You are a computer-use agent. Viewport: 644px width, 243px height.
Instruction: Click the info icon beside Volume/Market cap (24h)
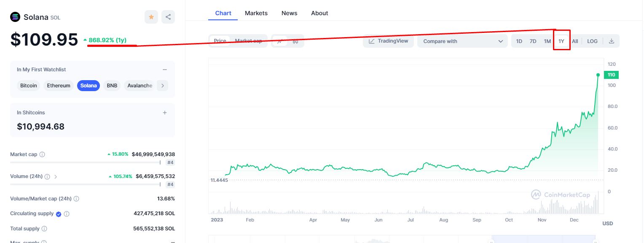[x=76, y=198]
